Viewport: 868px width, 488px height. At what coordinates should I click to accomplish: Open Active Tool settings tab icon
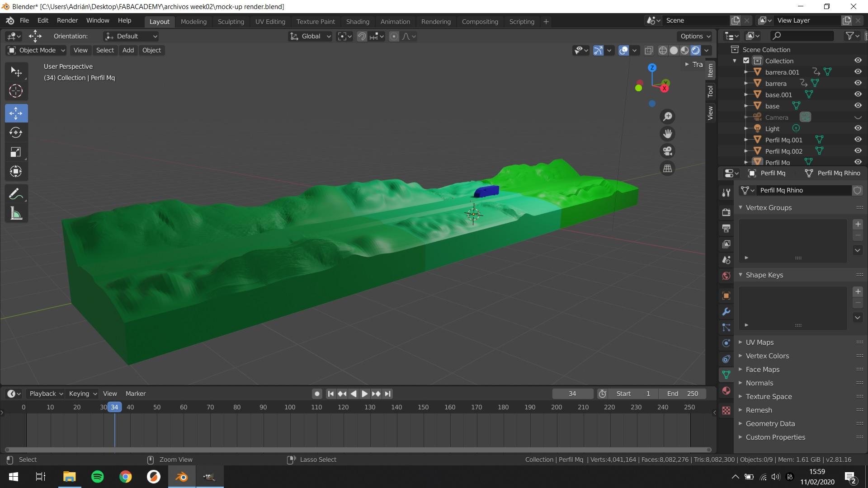(726, 193)
